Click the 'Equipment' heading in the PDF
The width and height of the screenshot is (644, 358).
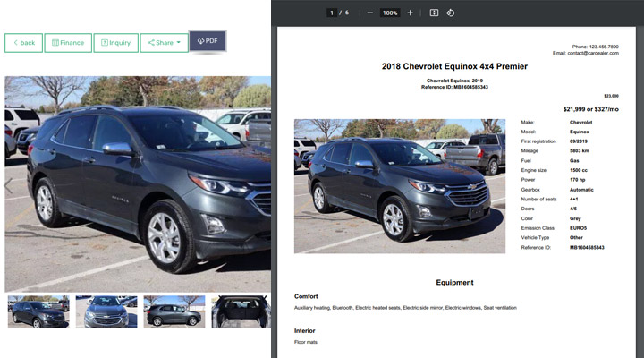coord(454,282)
